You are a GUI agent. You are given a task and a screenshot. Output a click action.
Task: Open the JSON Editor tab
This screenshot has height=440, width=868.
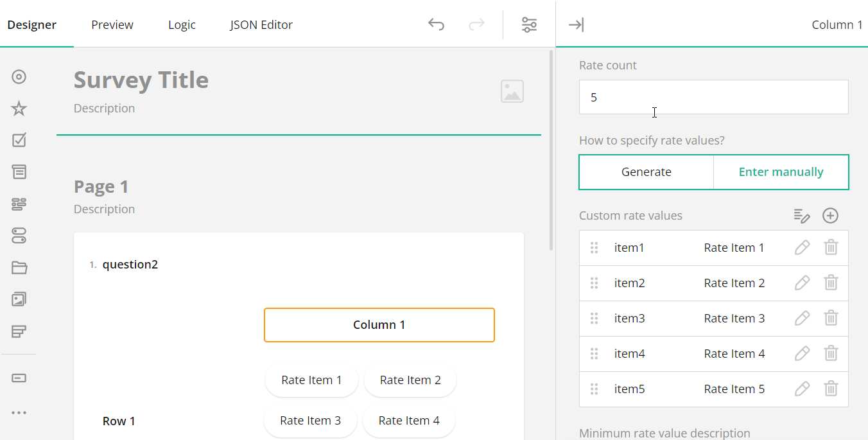pos(261,24)
